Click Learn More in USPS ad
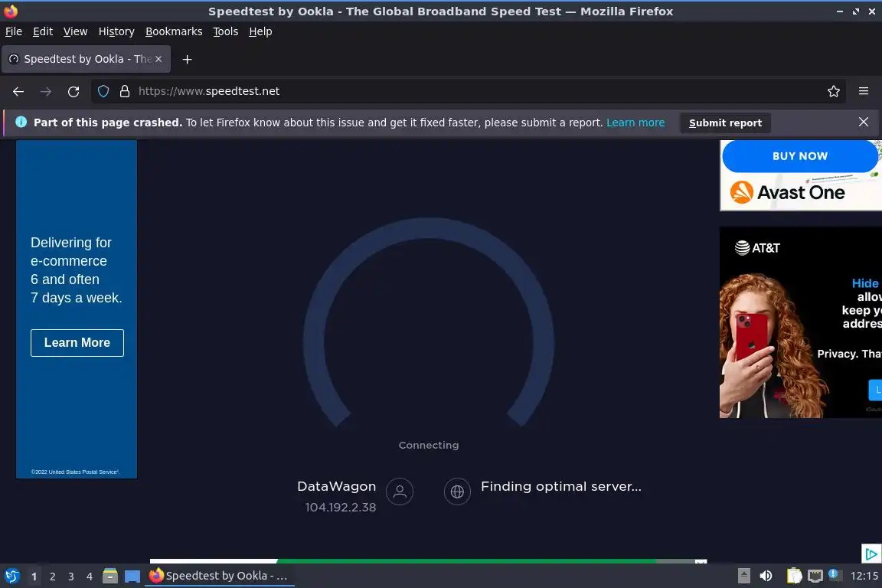 77,343
